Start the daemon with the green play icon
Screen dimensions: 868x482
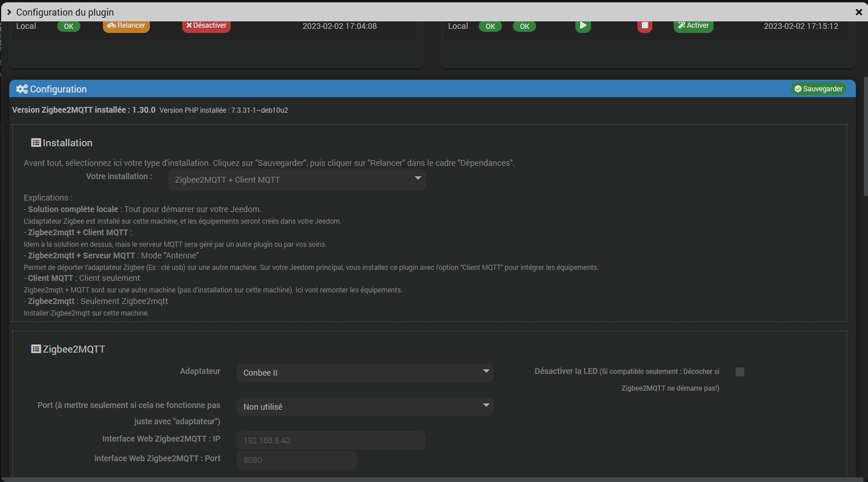[x=583, y=25]
